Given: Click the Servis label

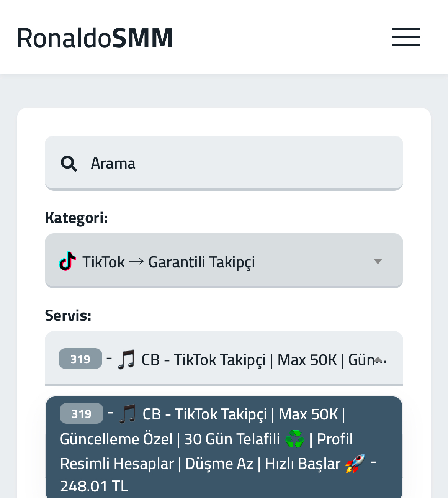Looking at the screenshot, I should click(x=68, y=315).
